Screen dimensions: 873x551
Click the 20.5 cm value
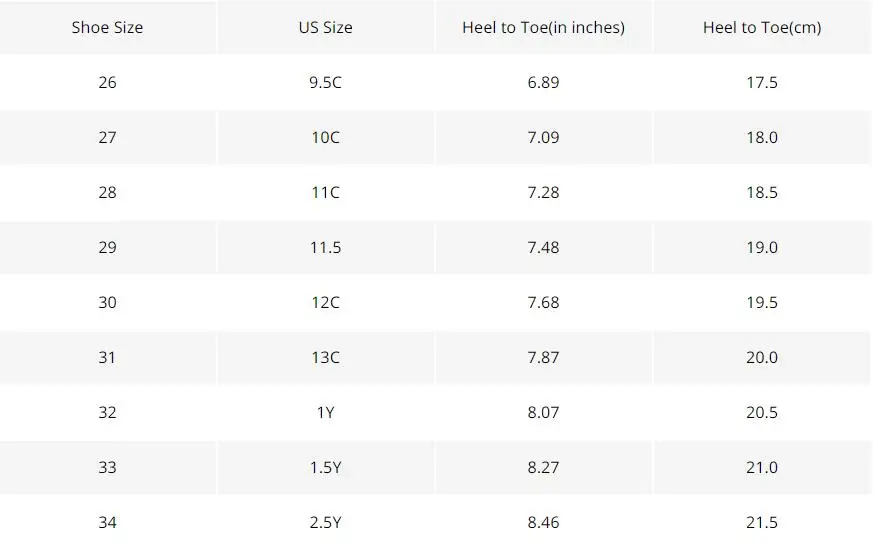[x=762, y=412]
